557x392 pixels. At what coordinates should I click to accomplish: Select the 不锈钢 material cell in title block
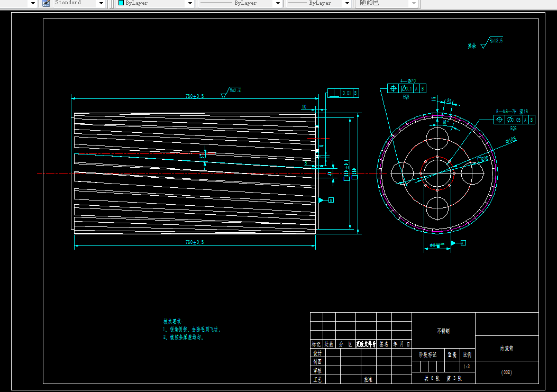443,331
